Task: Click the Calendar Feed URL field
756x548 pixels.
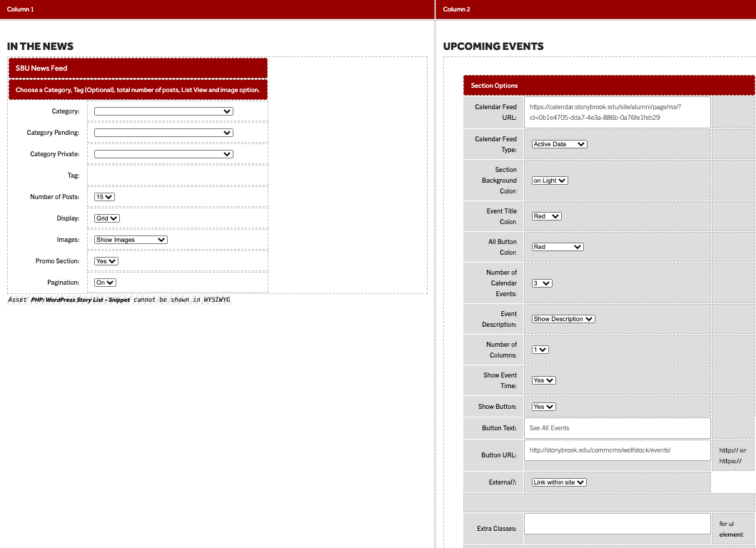Action: point(618,112)
